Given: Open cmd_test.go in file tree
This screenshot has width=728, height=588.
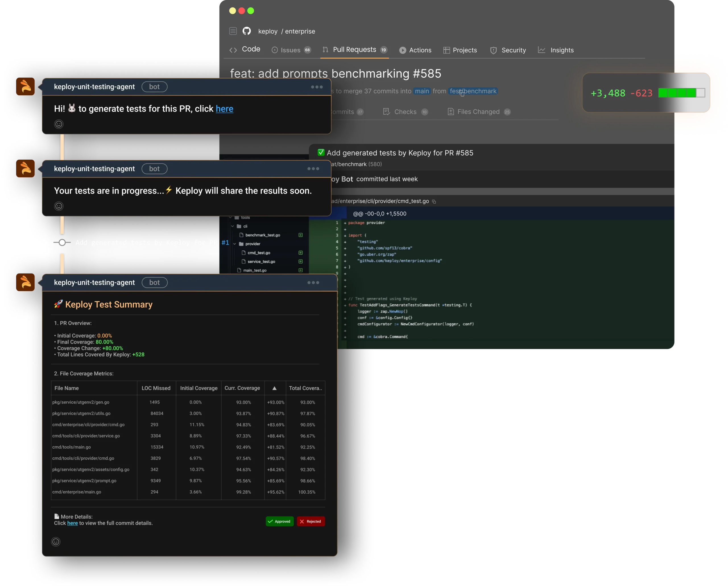Looking at the screenshot, I should pyautogui.click(x=256, y=253).
